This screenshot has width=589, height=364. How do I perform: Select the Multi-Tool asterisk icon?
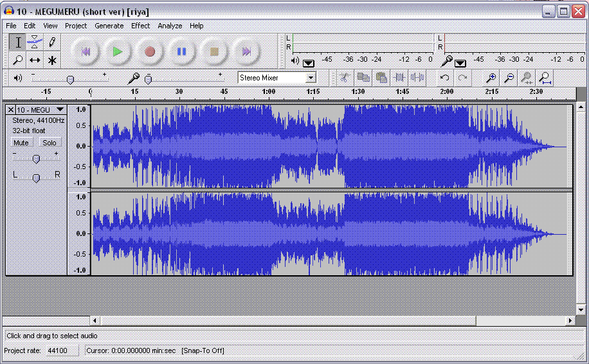pos(52,60)
